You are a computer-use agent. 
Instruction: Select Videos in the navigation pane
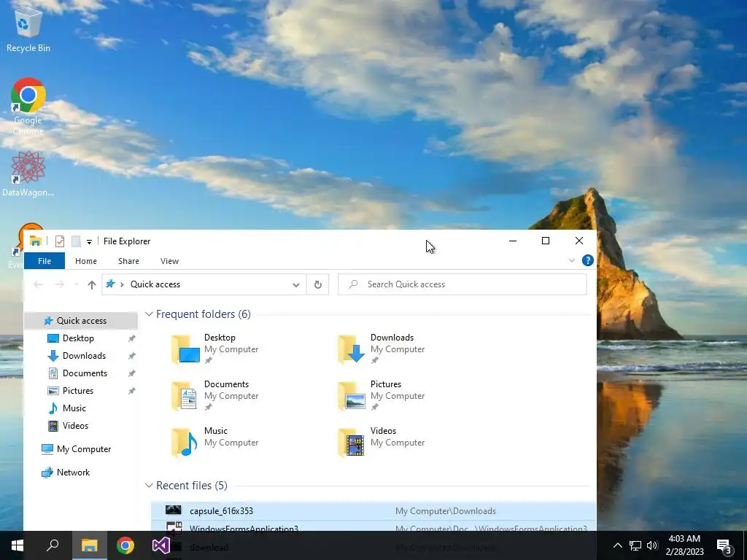click(75, 426)
